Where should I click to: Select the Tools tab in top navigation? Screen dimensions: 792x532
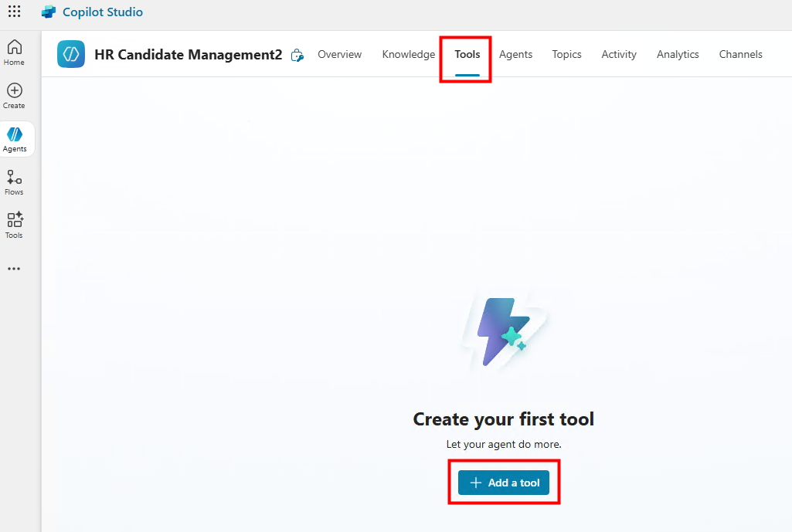[467, 54]
